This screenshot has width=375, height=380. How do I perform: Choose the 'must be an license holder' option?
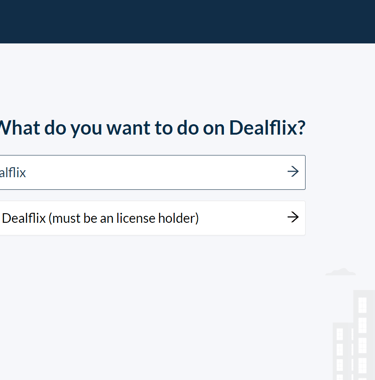(x=153, y=218)
